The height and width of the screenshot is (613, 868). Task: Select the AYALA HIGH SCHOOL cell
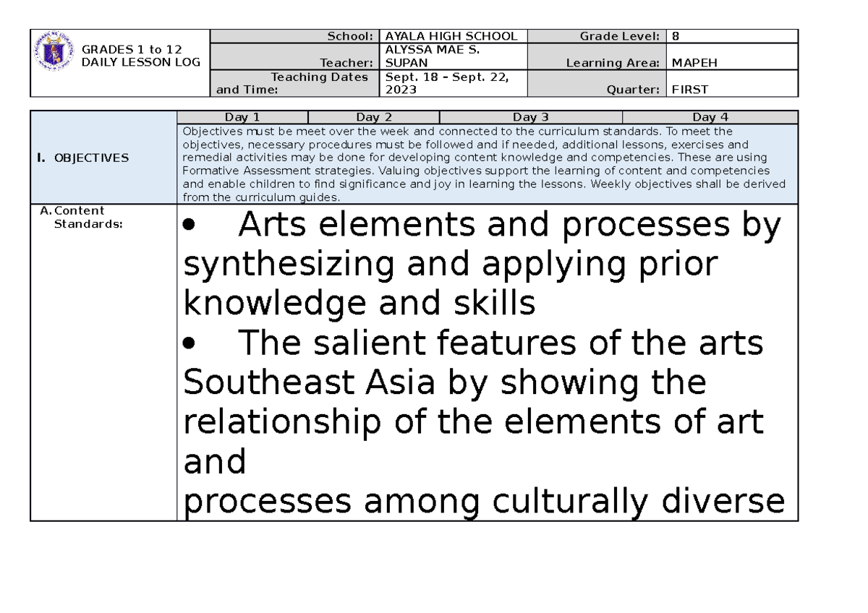pos(452,35)
